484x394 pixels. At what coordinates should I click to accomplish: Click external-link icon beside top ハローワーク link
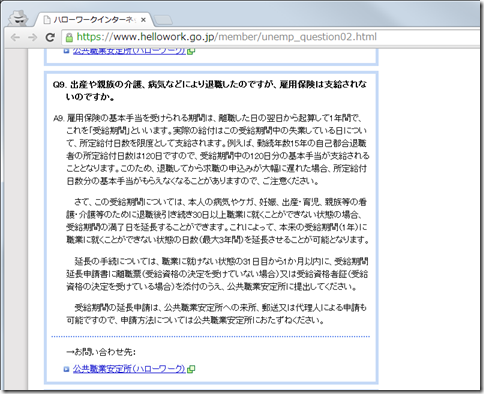pyautogui.click(x=191, y=51)
